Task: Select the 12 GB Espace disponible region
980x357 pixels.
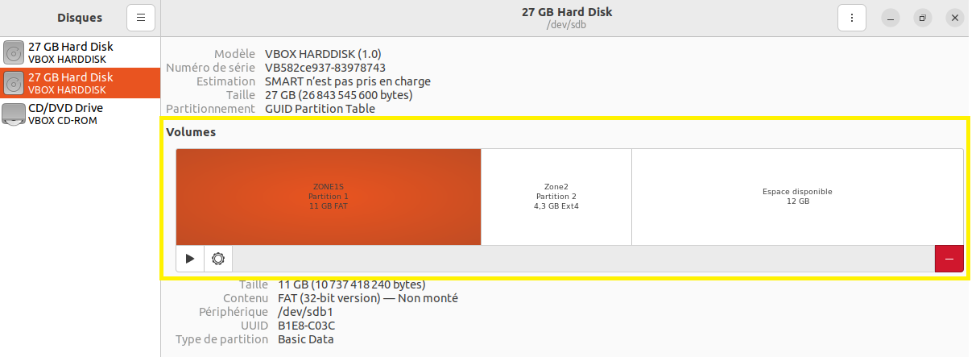Action: (x=796, y=197)
